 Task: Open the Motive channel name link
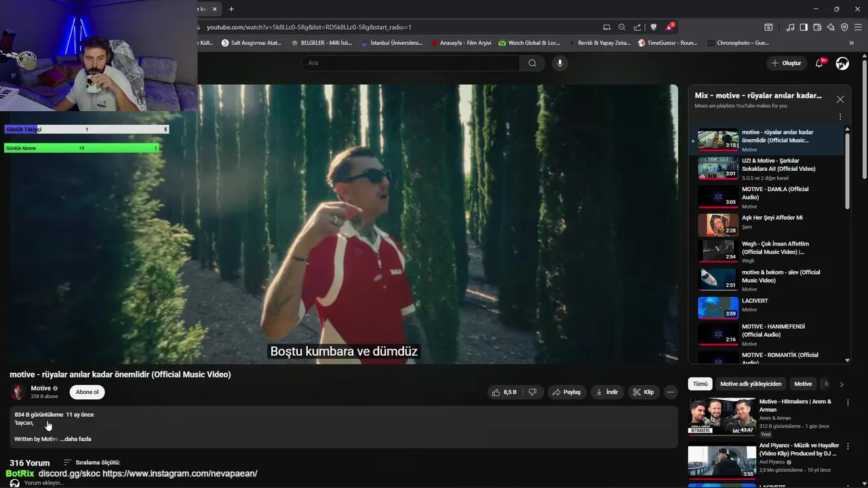coord(41,388)
